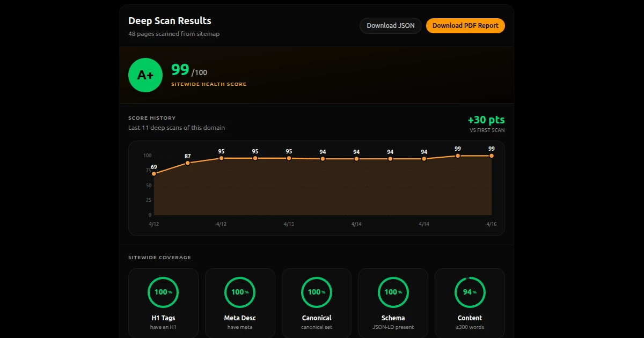Select the last chart point at 4/16
The height and width of the screenshot is (338, 644).
[492, 156]
